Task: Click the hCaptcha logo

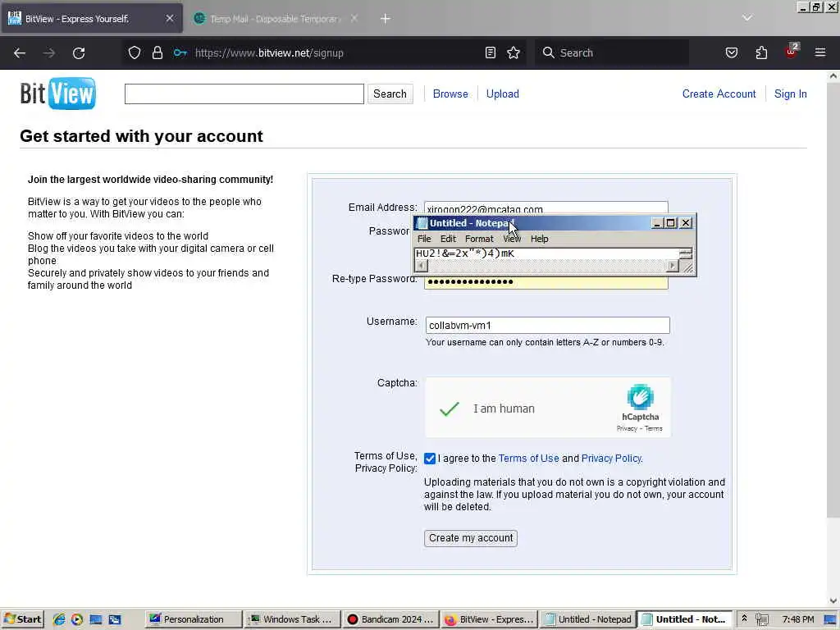Action: pos(640,397)
